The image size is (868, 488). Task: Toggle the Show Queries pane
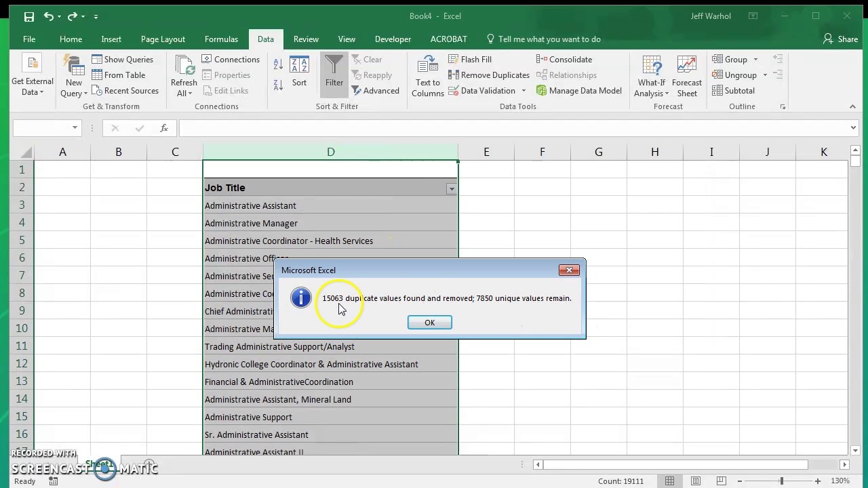coord(123,60)
